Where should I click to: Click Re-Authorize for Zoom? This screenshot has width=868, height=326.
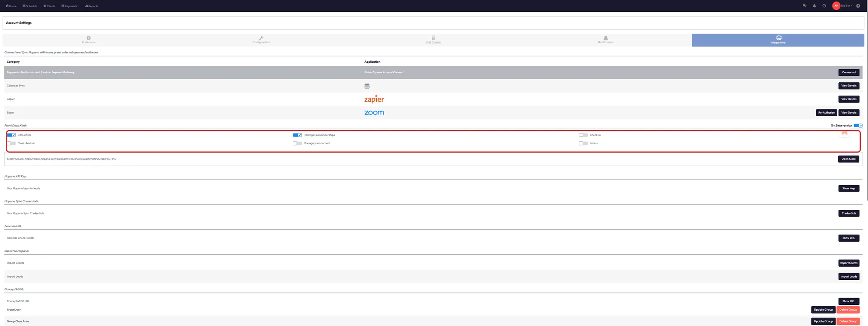826,113
